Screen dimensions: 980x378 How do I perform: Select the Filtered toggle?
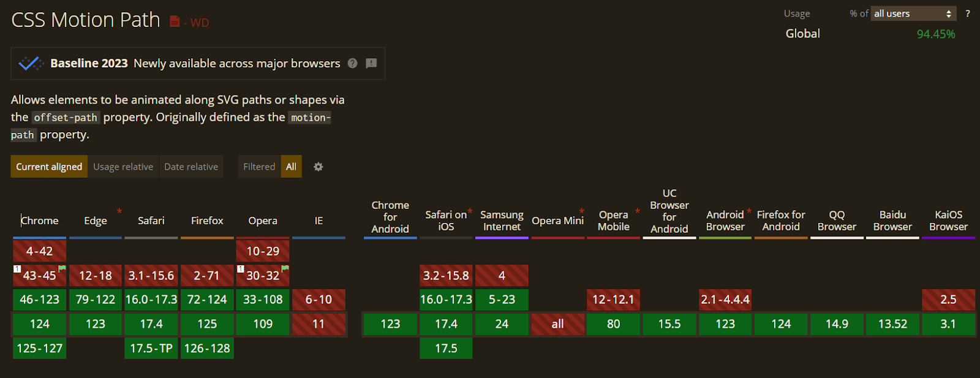coord(259,167)
